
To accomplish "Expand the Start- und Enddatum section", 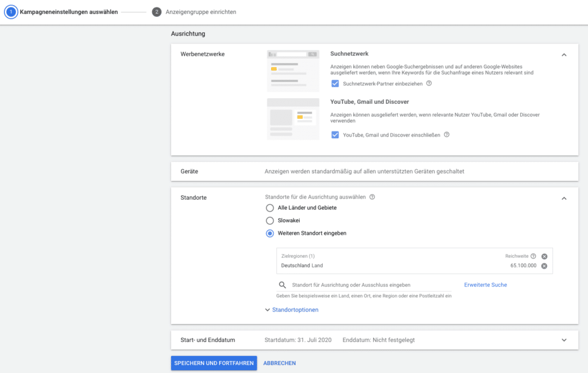I will point(564,340).
